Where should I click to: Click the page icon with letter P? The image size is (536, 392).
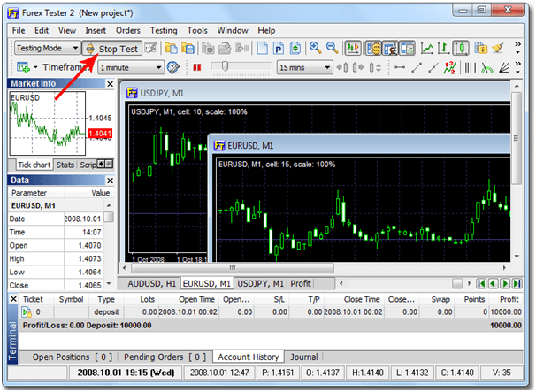pyautogui.click(x=279, y=48)
